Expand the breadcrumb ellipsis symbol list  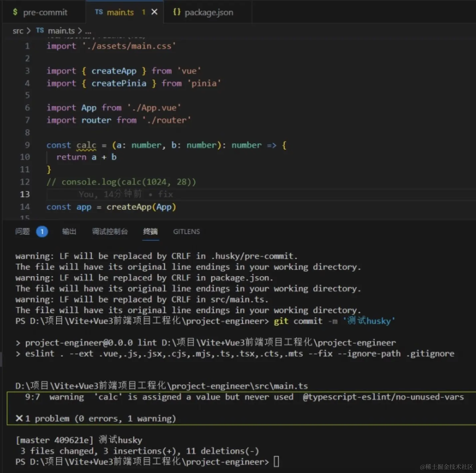[x=88, y=31]
